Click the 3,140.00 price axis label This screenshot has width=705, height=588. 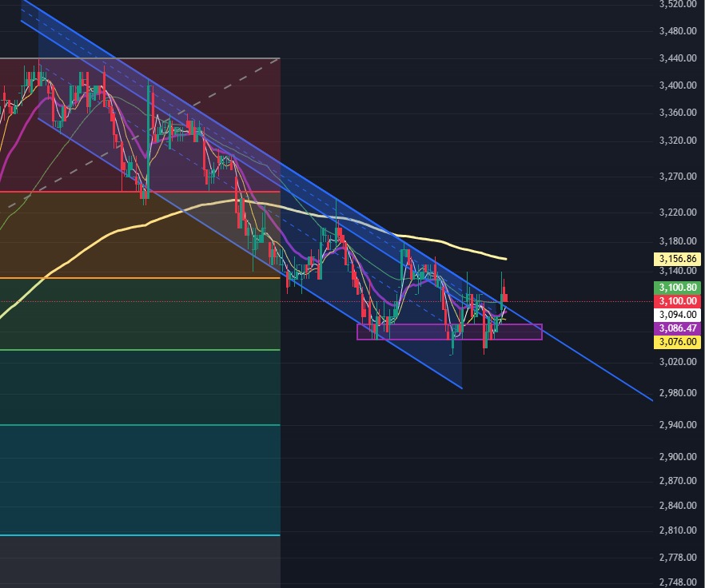pos(678,271)
